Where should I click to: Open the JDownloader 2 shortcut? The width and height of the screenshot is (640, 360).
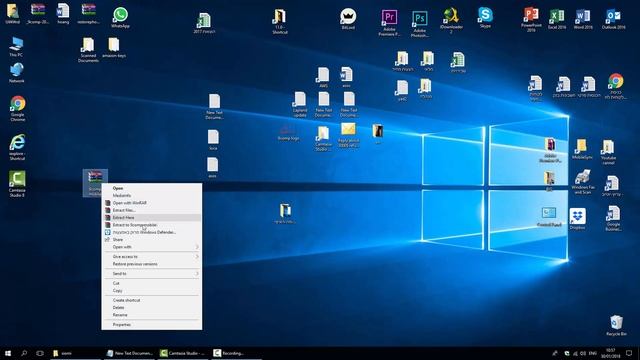click(451, 20)
